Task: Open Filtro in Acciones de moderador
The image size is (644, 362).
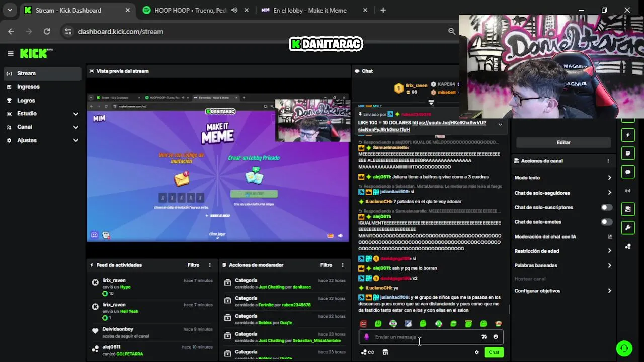Action: pyautogui.click(x=326, y=265)
